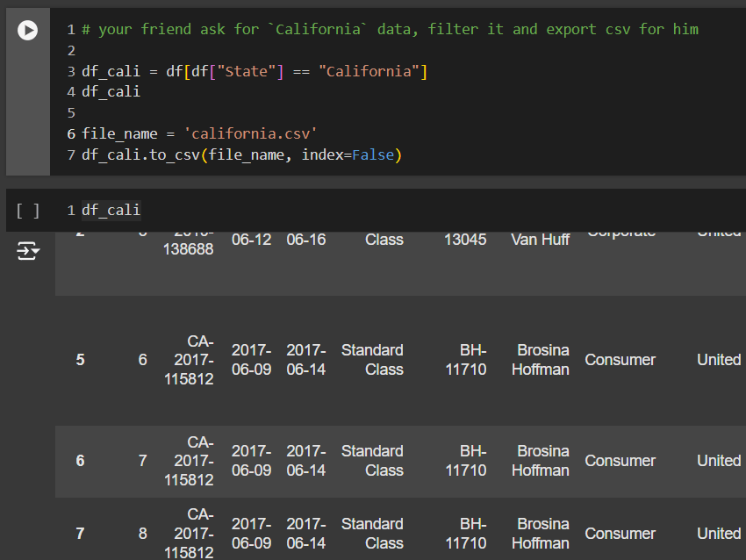The height and width of the screenshot is (560, 746).
Task: Click Standard Class in row index 5
Action: point(372,360)
